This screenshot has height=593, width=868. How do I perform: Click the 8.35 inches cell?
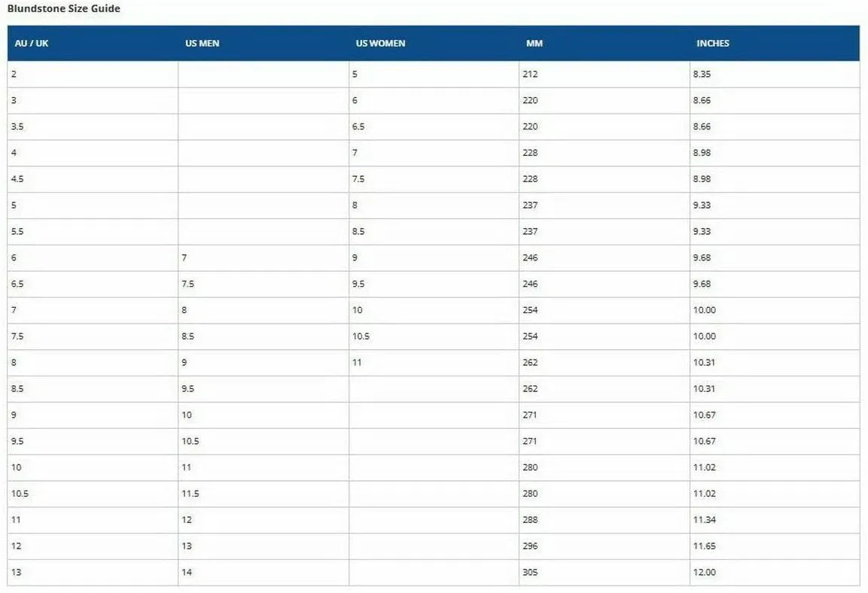point(775,74)
